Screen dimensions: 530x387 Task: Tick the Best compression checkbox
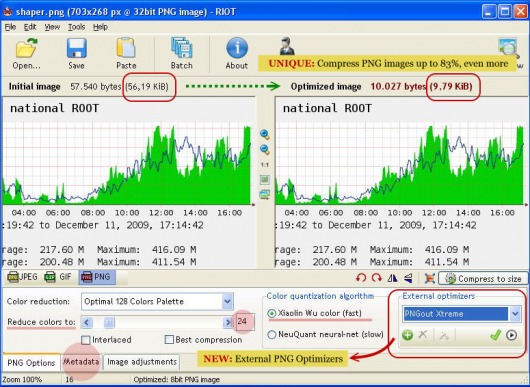pos(169,340)
